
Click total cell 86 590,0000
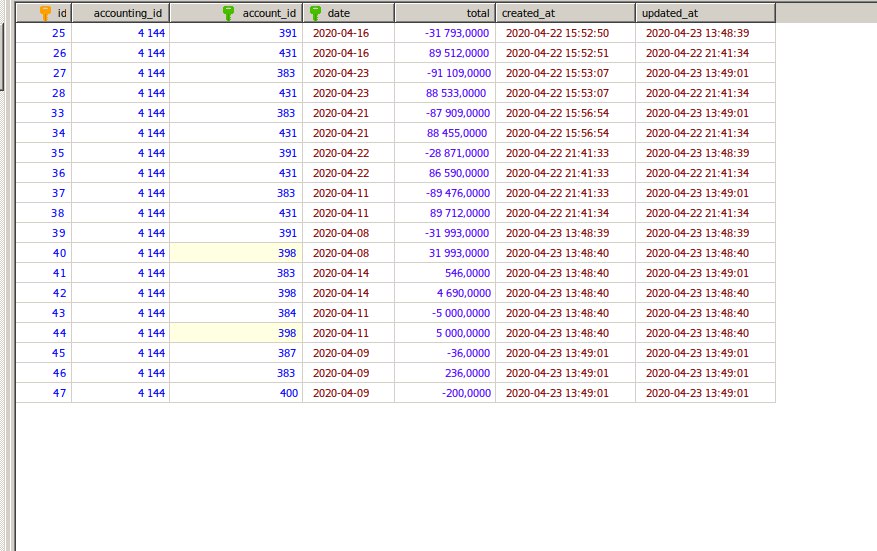pos(445,173)
